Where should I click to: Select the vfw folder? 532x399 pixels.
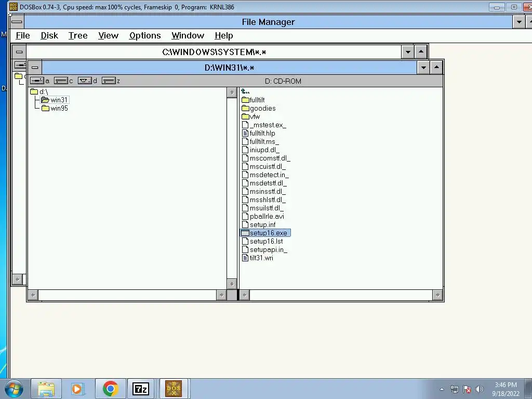[251, 116]
